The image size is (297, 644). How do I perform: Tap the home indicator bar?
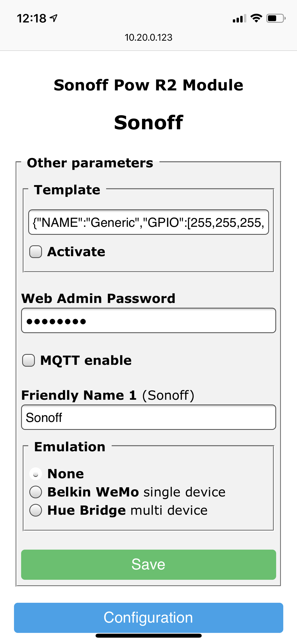coord(148,636)
